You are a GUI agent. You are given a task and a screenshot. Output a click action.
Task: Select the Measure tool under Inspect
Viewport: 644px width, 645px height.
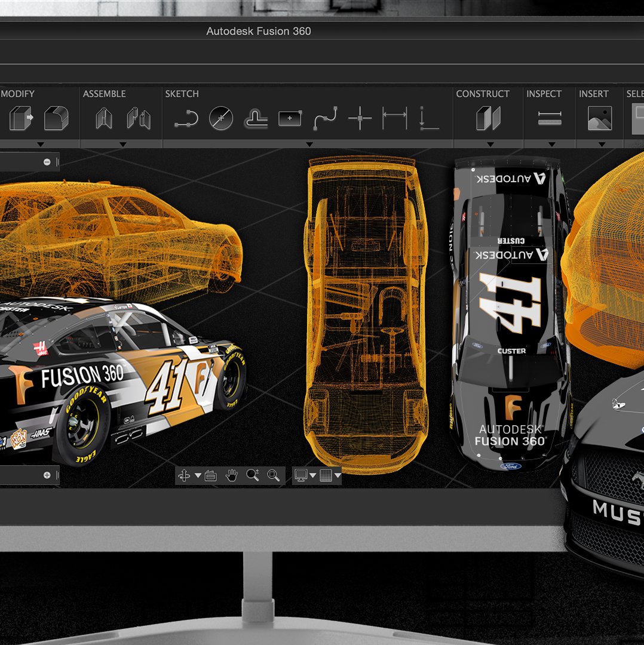coord(548,118)
